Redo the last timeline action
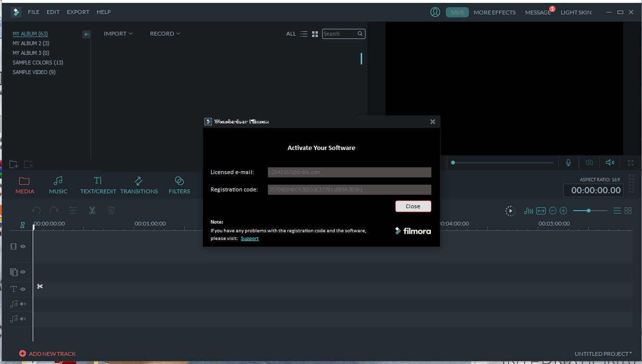The height and width of the screenshot is (364, 642). 54,211
